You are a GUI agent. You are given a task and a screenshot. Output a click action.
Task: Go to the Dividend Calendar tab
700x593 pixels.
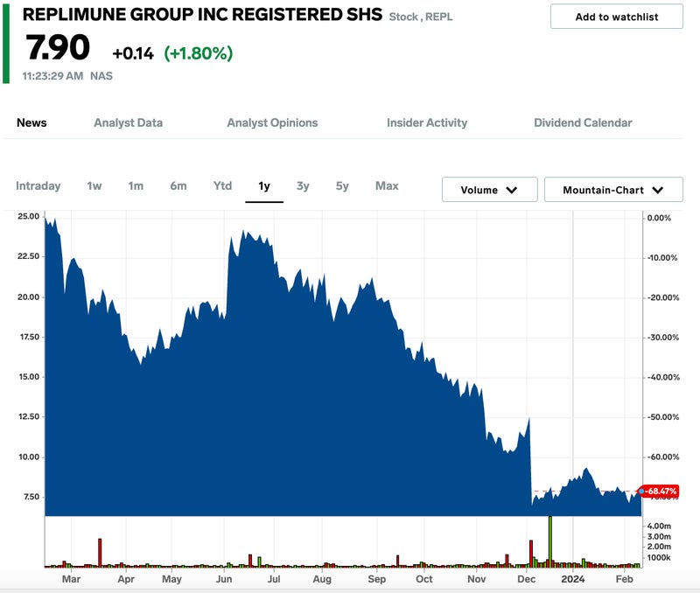pyautogui.click(x=583, y=122)
